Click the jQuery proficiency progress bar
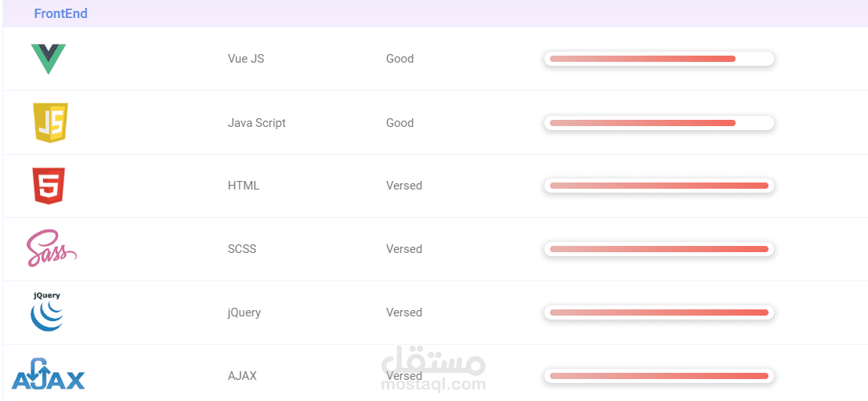 tap(659, 312)
